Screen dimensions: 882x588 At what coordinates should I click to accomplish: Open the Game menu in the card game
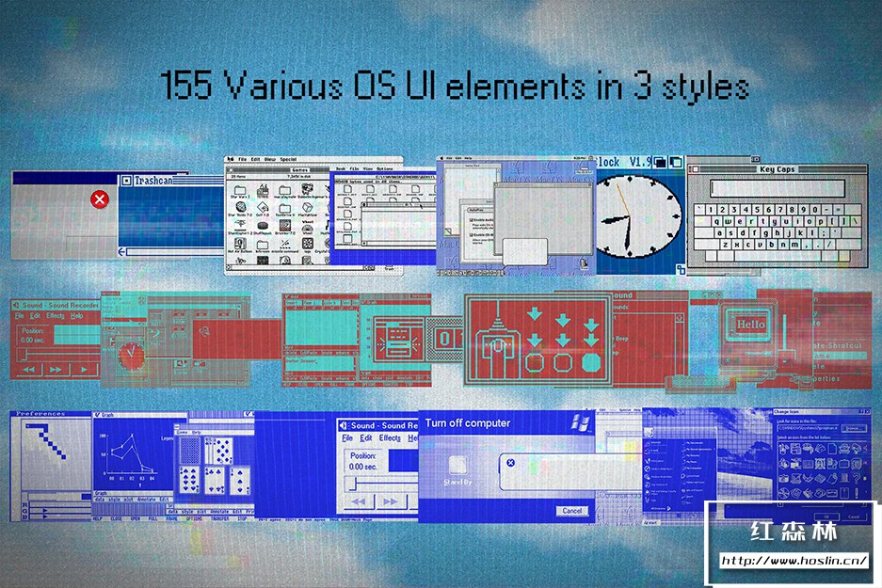coord(183,432)
